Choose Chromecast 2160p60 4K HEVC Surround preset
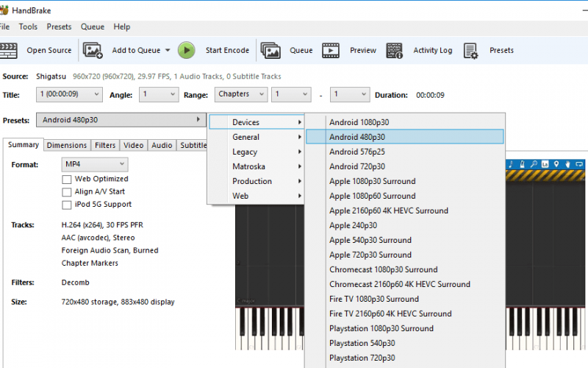The height and width of the screenshot is (368, 588). pyautogui.click(x=405, y=284)
